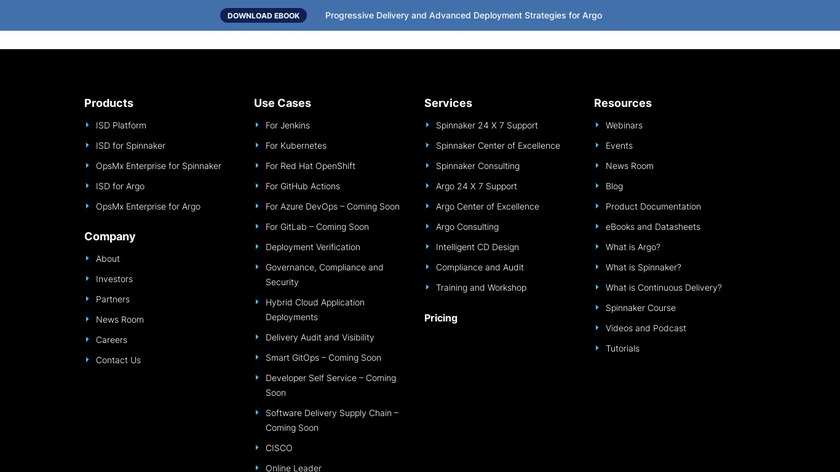Go to Partners page

[x=112, y=299]
